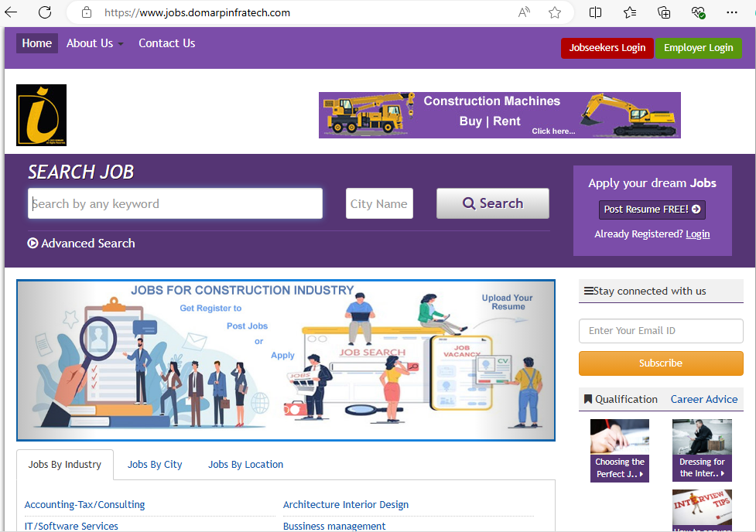Image resolution: width=756 pixels, height=532 pixels.
Task: Open browser settings and more menu
Action: (x=732, y=12)
